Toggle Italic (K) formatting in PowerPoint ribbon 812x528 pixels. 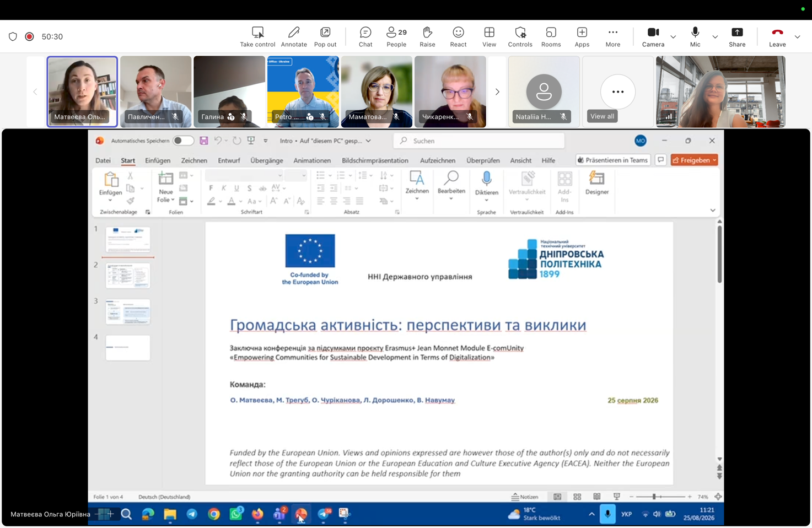click(x=224, y=188)
